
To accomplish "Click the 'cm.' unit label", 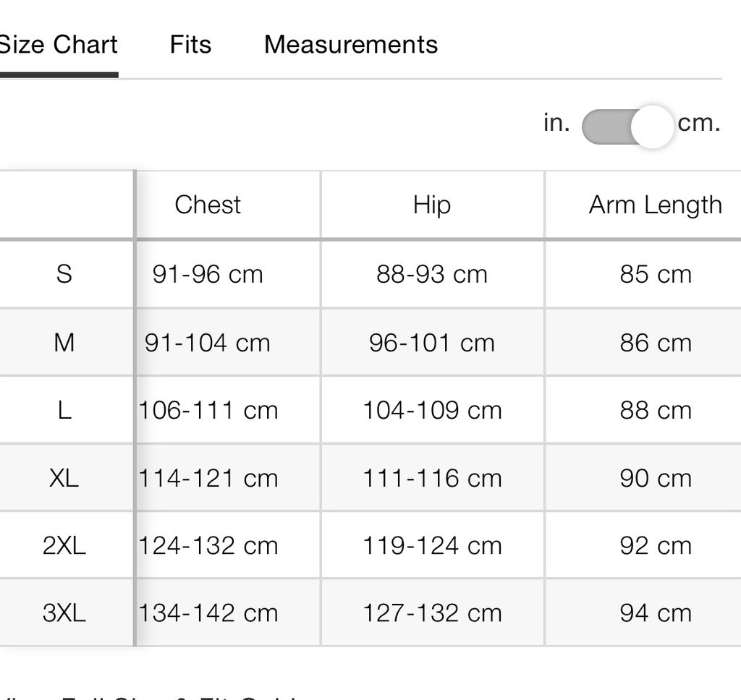I will point(699,123).
